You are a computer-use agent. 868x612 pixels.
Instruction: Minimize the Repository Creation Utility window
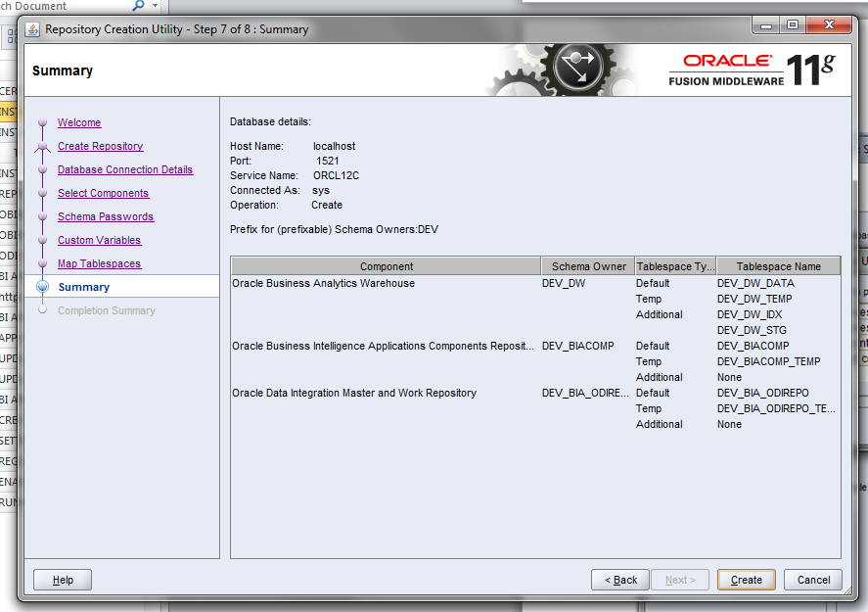tap(766, 25)
